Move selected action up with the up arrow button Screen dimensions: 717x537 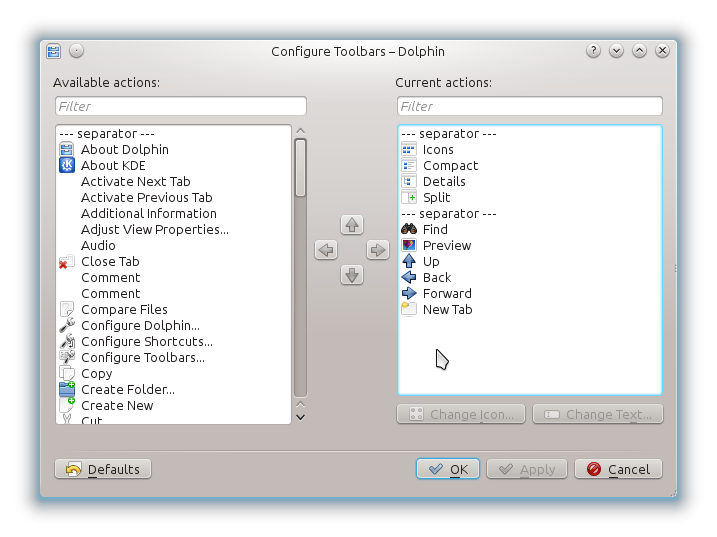click(352, 225)
